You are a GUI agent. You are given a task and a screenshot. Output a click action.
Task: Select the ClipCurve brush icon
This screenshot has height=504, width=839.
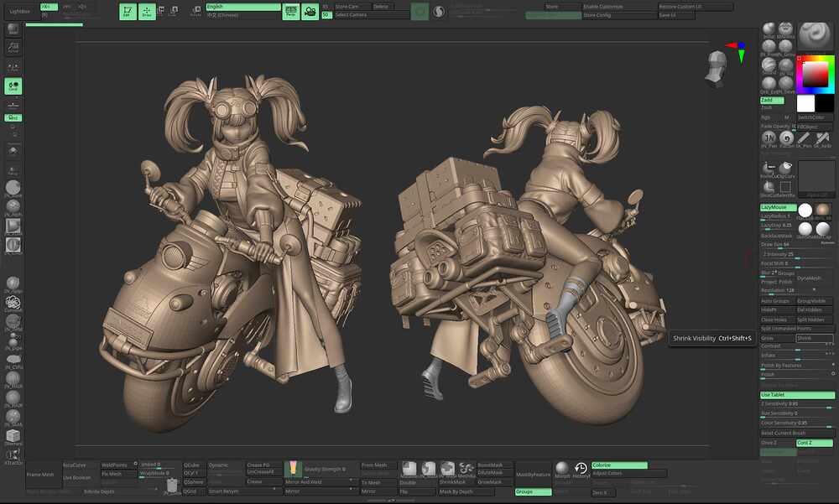pos(785,168)
